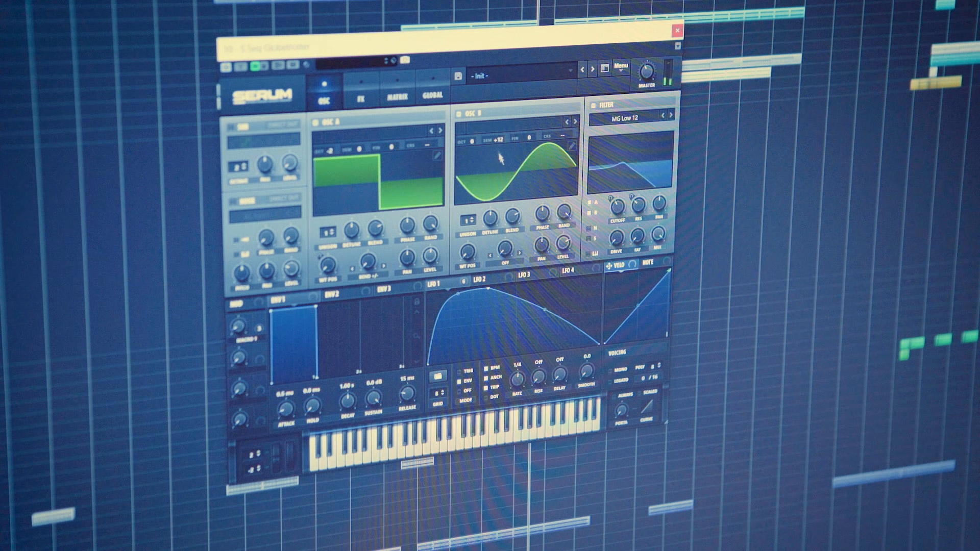Select the LFO 2 tab
Screen dimensions: 980x551
tap(480, 280)
